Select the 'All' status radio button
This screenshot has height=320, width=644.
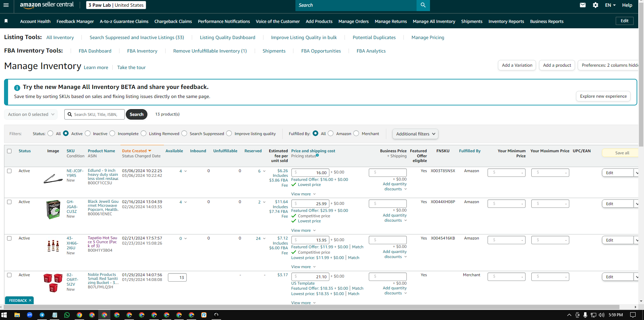pos(50,133)
